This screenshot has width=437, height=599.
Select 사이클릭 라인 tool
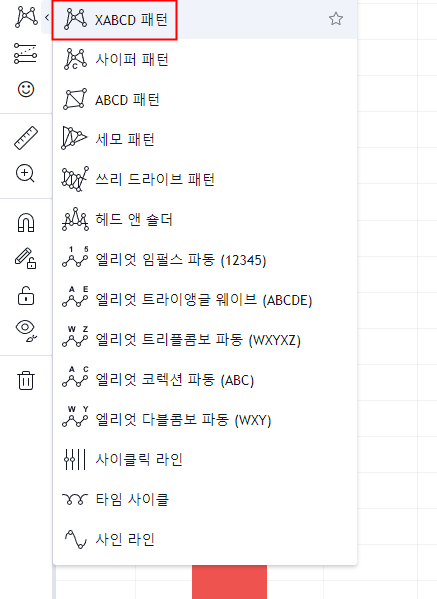(x=205, y=459)
